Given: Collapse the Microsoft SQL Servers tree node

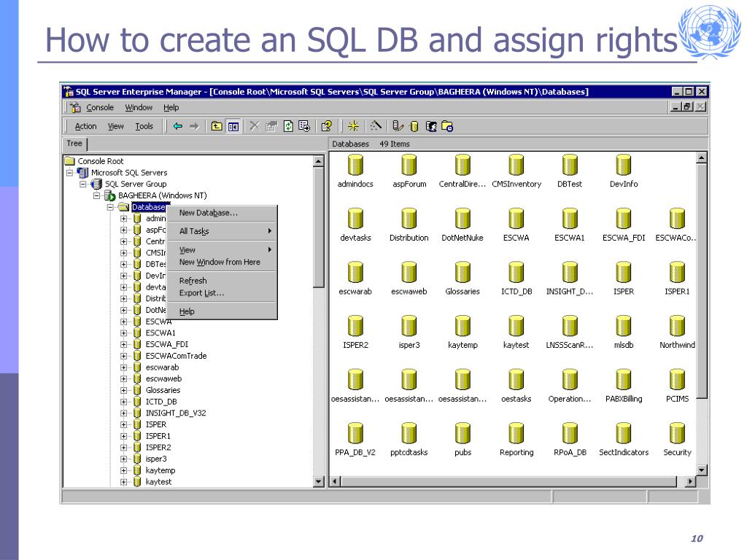Looking at the screenshot, I should [x=69, y=172].
